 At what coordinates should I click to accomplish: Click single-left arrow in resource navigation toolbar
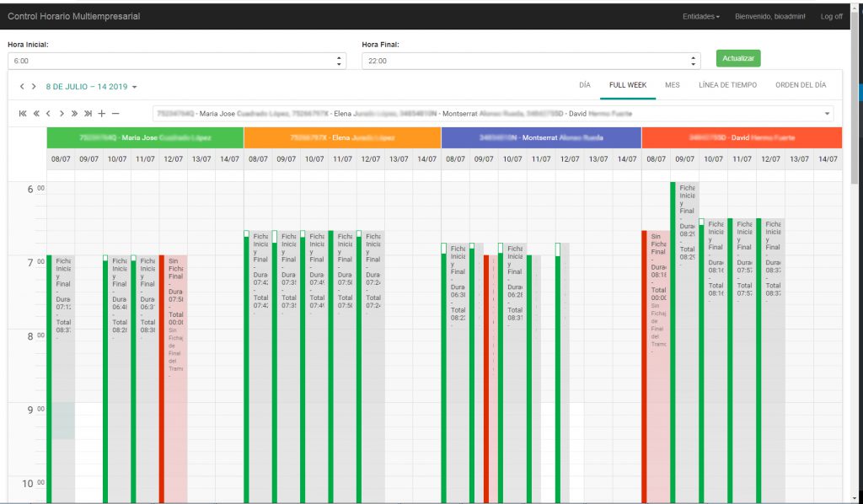tap(48, 113)
